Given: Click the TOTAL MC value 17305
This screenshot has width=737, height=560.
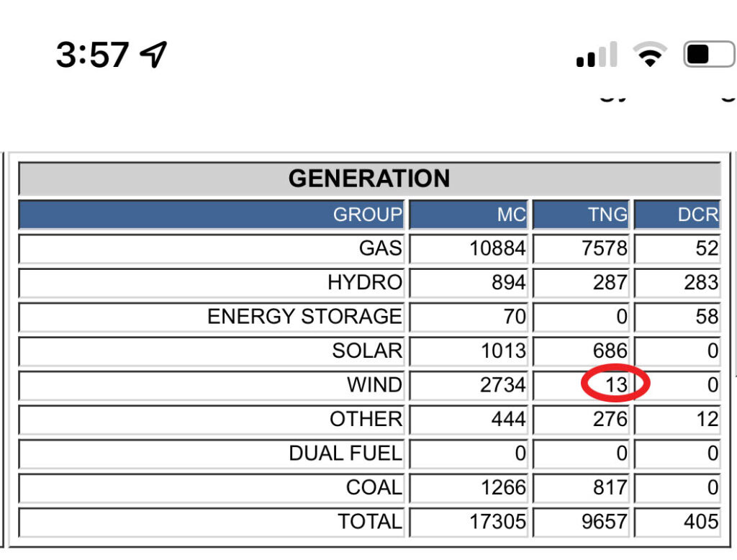Looking at the screenshot, I should [497, 522].
